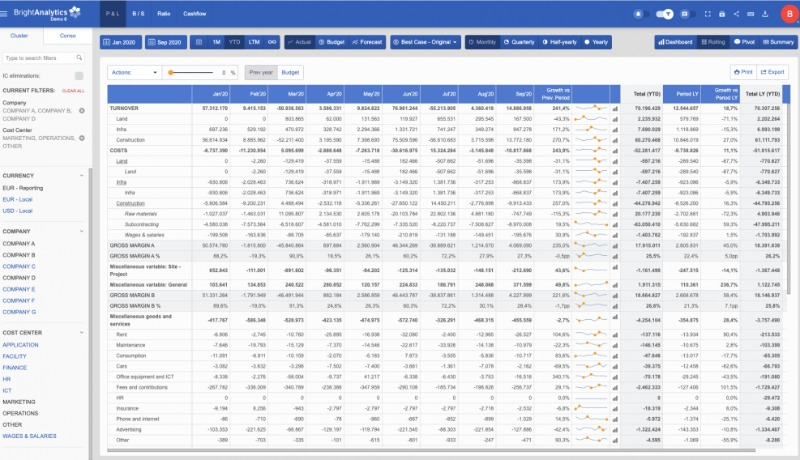Open the Sep 2020 end date picker

coord(166,42)
